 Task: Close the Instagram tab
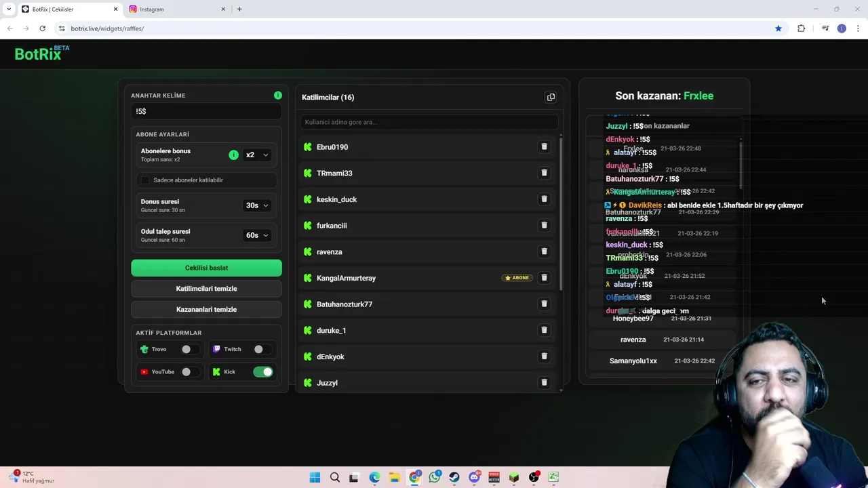(x=223, y=9)
